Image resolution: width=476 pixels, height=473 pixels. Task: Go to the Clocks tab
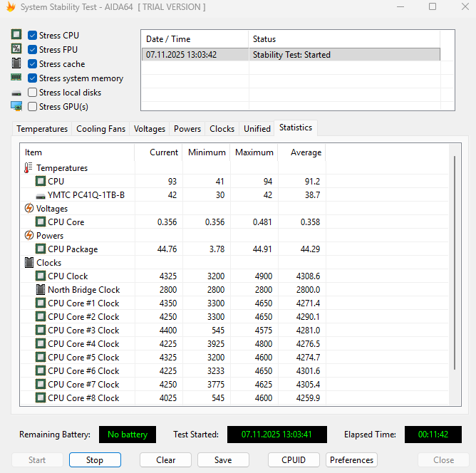[x=222, y=129]
